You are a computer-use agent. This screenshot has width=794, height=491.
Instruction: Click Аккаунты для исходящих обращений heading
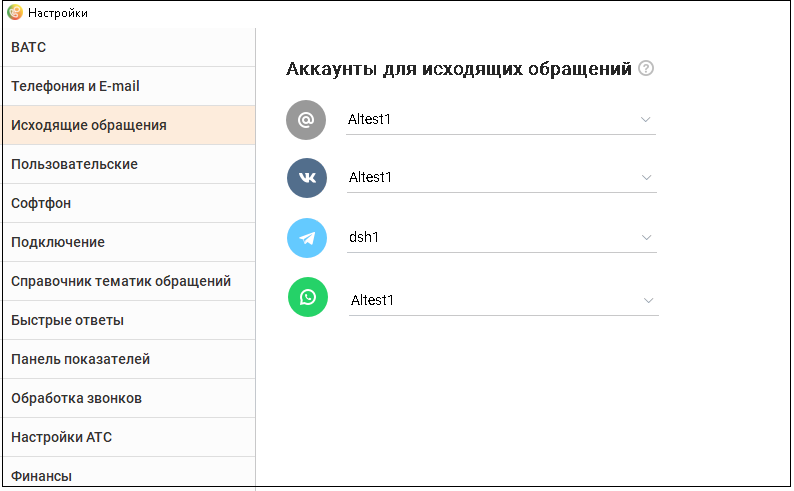click(459, 69)
